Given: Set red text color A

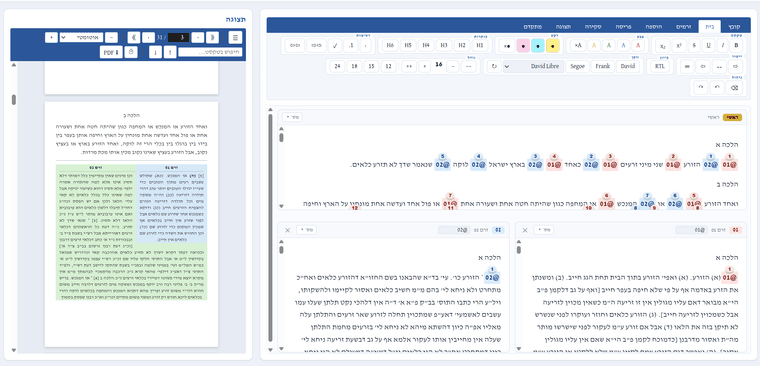Looking at the screenshot, I should tap(638, 46).
